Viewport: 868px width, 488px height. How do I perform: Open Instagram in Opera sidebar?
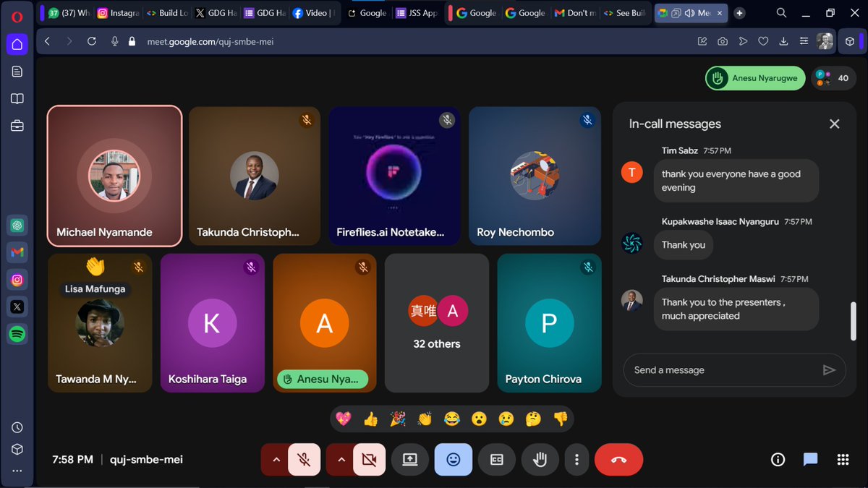17,280
